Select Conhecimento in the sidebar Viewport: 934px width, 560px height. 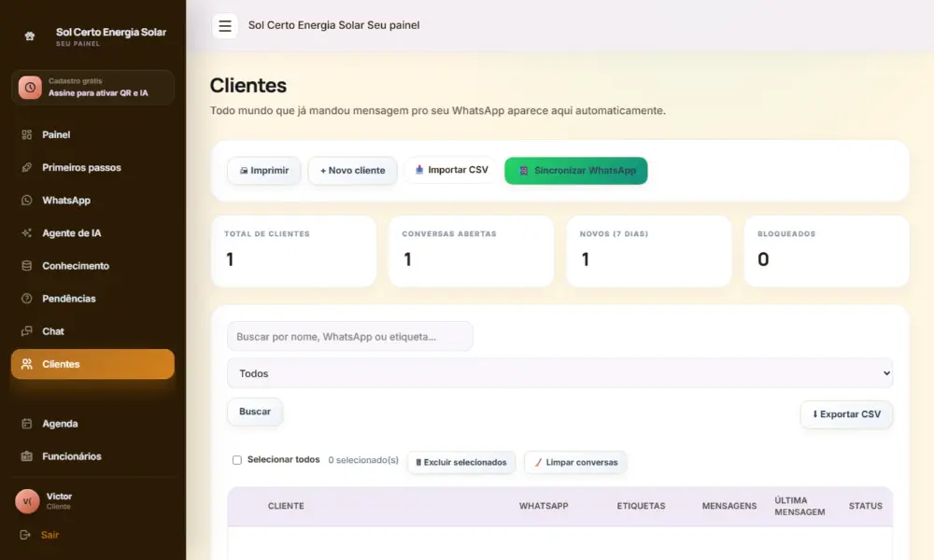point(92,265)
